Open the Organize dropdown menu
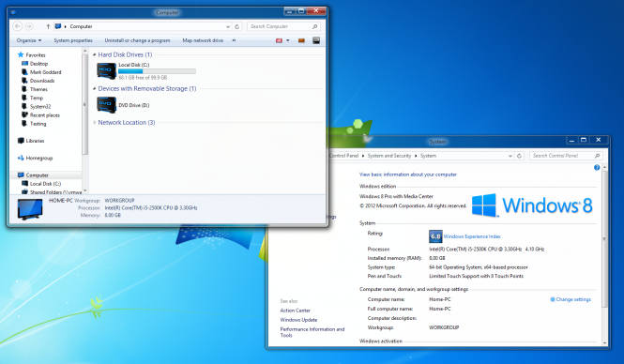 point(29,40)
